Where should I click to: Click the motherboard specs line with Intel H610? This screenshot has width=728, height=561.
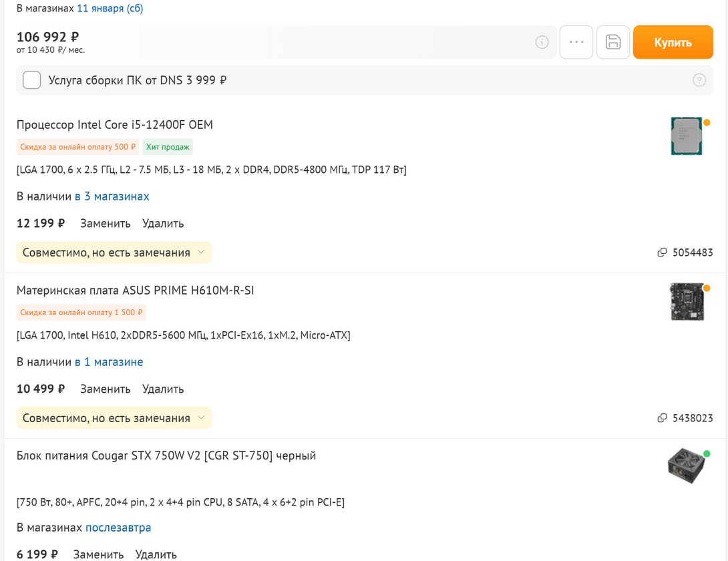click(x=184, y=335)
